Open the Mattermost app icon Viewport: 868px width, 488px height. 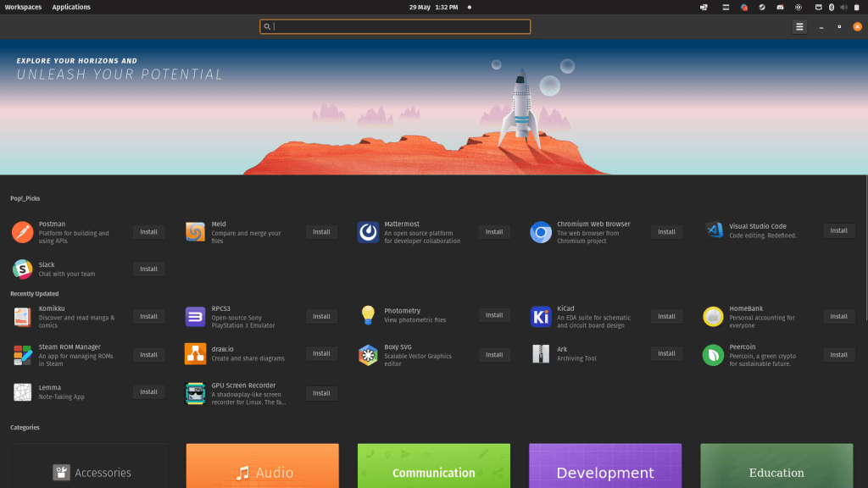tap(368, 232)
